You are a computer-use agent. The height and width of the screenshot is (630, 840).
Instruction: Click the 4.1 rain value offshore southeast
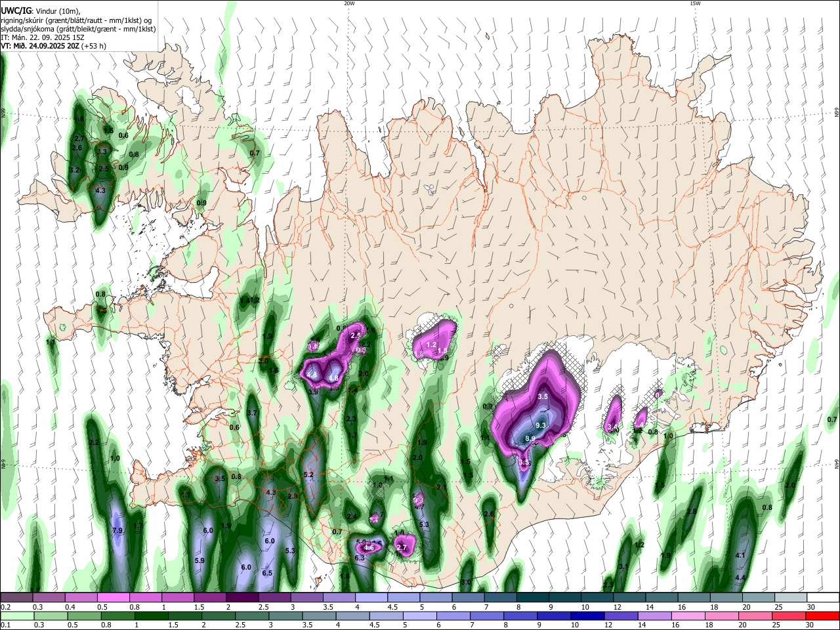coord(740,555)
